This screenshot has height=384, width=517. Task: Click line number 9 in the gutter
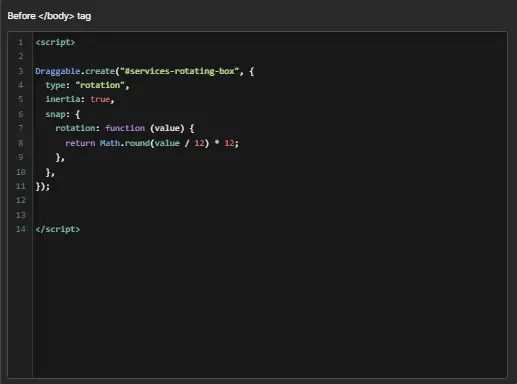pyautogui.click(x=21, y=157)
